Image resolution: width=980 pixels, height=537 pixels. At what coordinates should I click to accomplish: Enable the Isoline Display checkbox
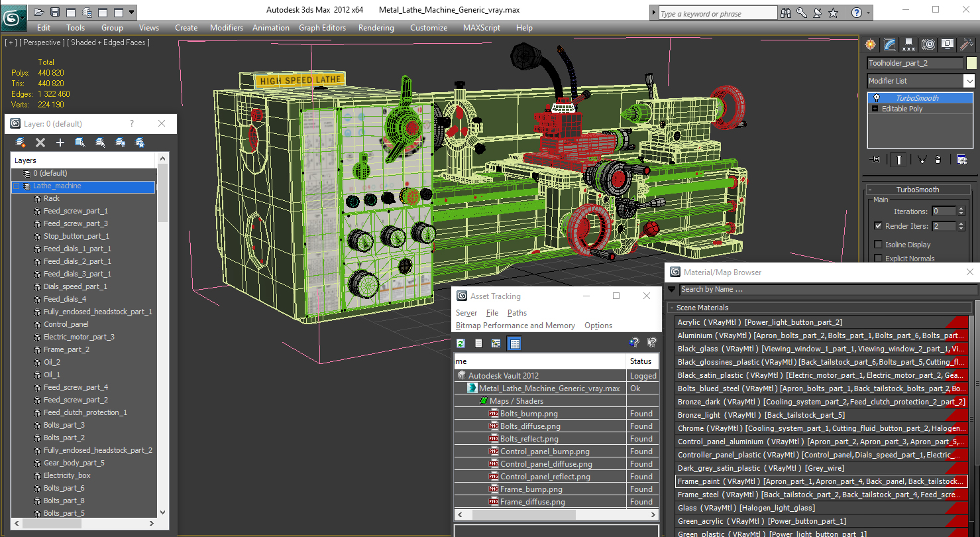879,245
